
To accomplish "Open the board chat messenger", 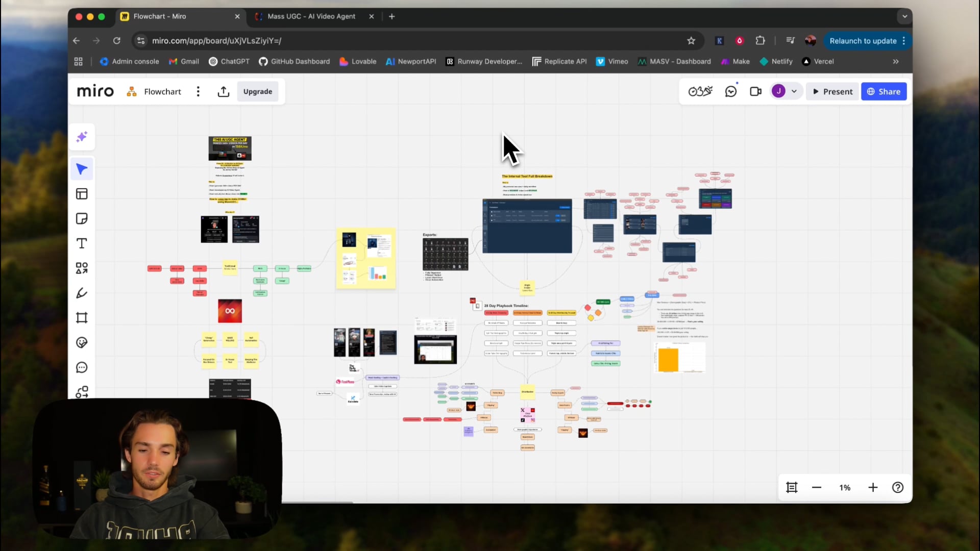I will pos(731,91).
